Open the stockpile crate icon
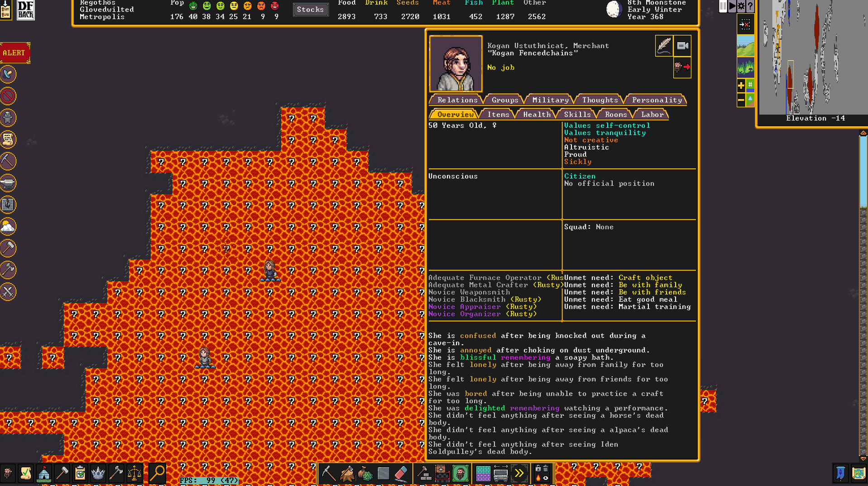 [x=442, y=473]
